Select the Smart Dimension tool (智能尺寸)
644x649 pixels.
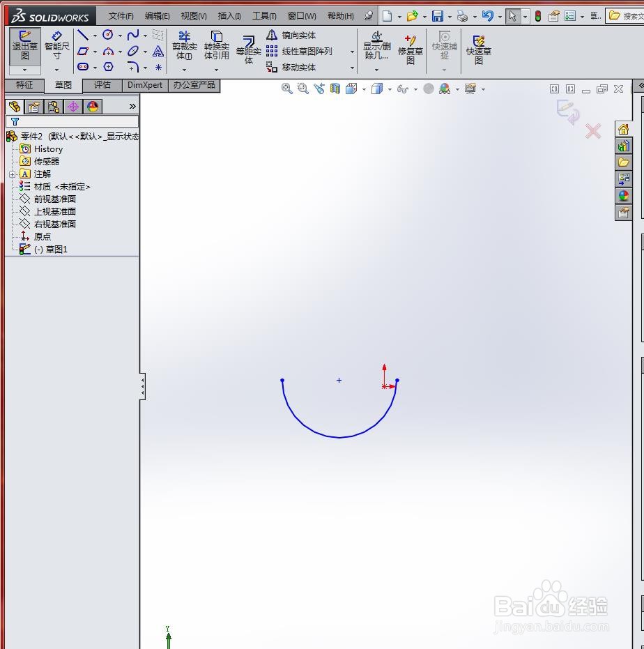click(56, 45)
